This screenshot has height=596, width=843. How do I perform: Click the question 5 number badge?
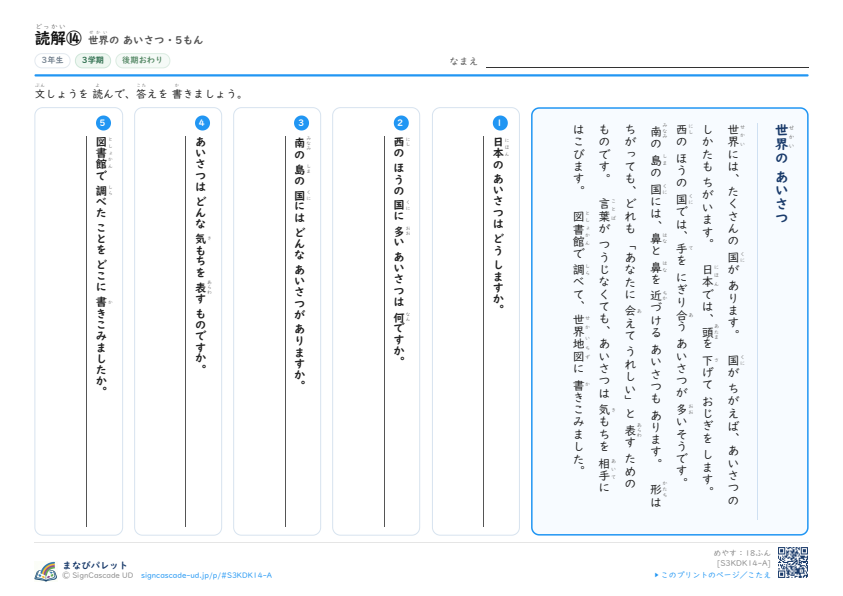tap(103, 123)
